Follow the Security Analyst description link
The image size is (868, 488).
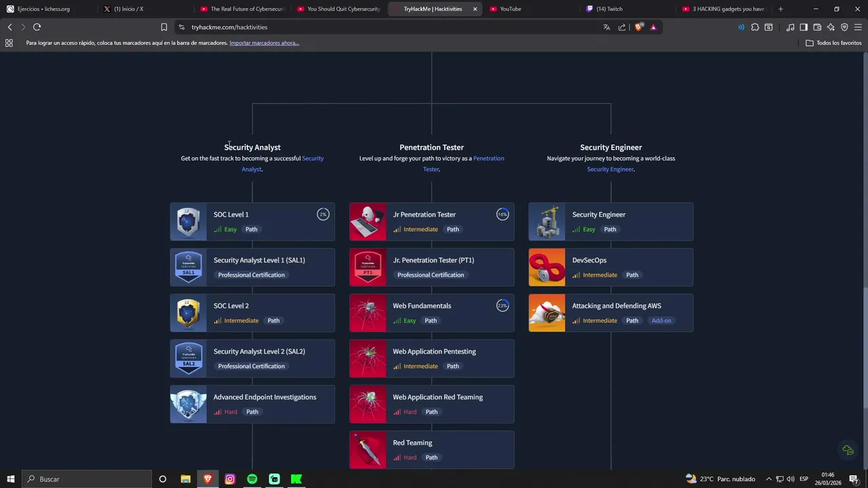coord(283,163)
